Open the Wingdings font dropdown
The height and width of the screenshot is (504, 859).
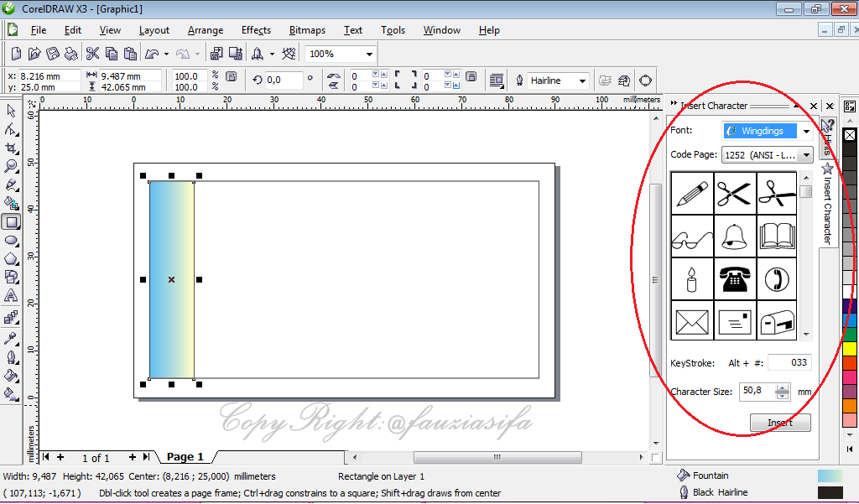806,131
